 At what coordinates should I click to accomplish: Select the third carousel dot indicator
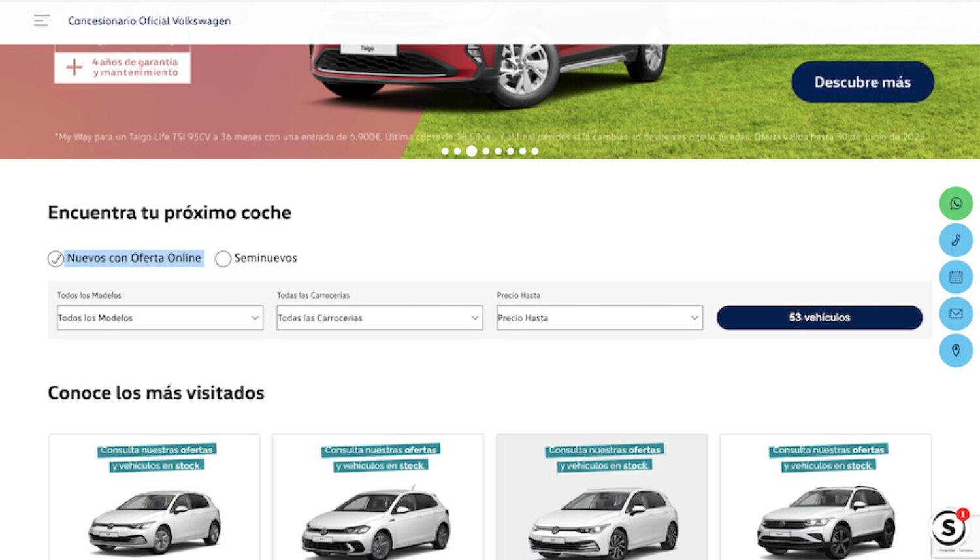[x=472, y=151]
